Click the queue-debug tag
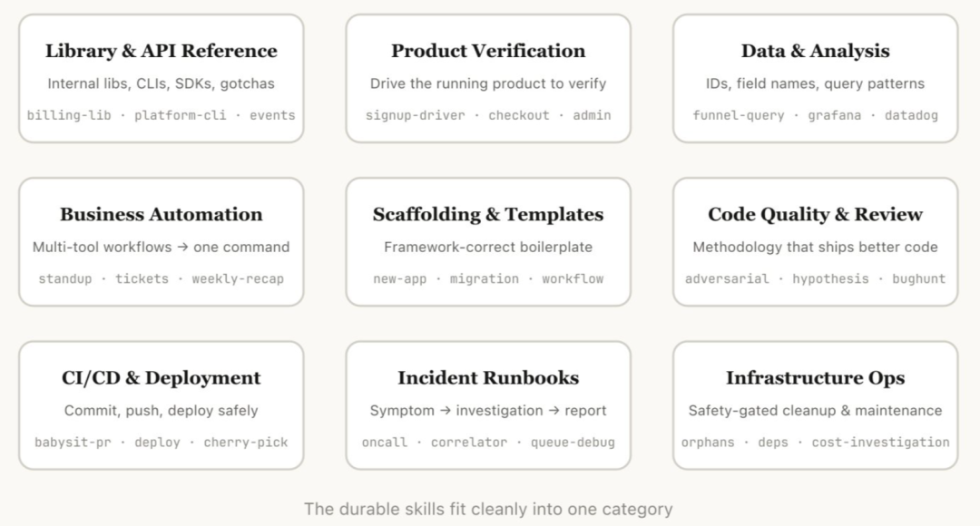 coord(573,443)
